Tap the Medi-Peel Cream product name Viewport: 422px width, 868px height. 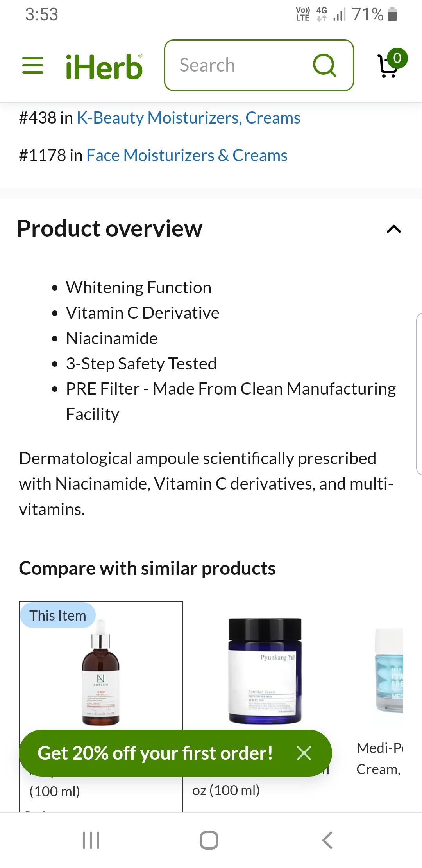(379, 759)
